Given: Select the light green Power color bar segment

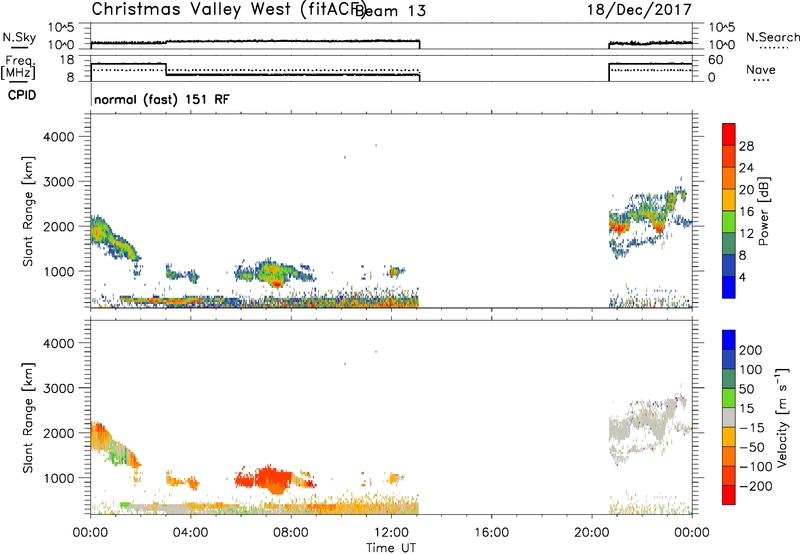Looking at the screenshot, I should point(729,221).
